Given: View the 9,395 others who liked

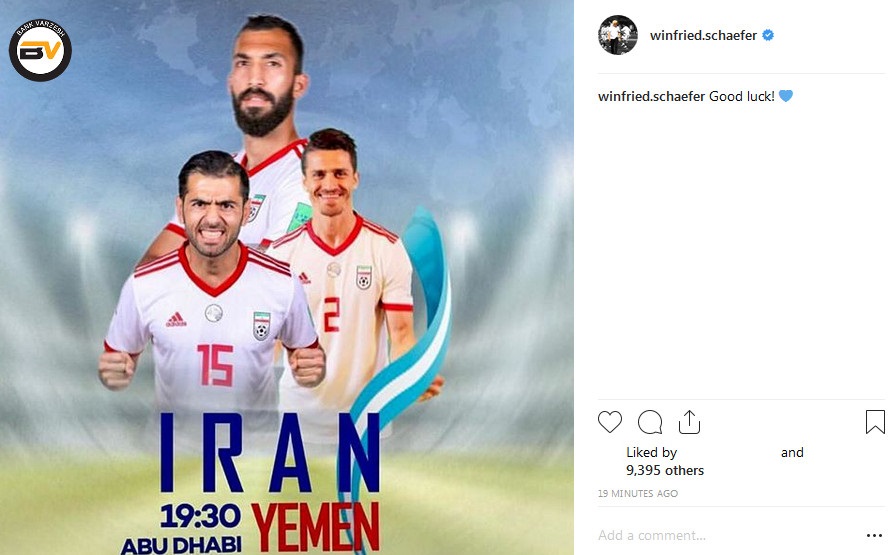Looking at the screenshot, I should (665, 470).
